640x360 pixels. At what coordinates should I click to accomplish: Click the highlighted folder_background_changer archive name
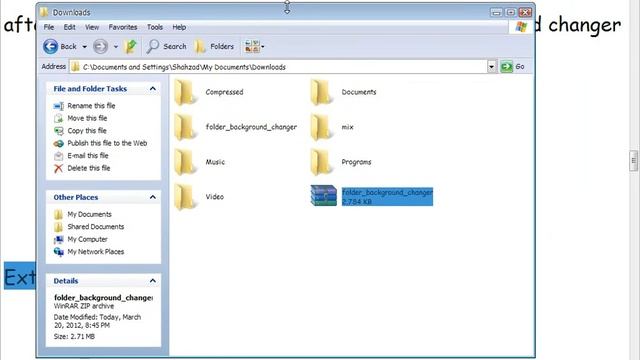(x=387, y=192)
